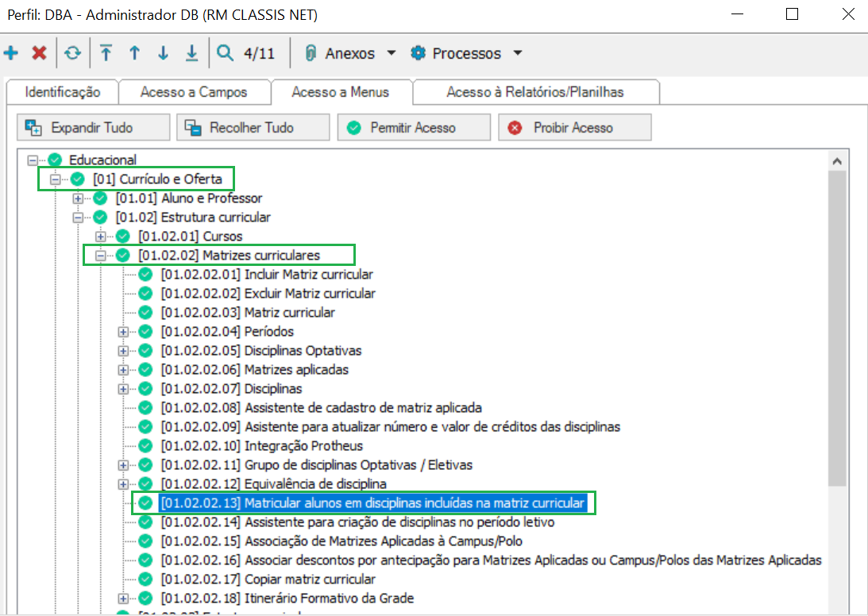Click the vertical scrollbar thumb
The width and height of the screenshot is (868, 616).
coord(837,329)
